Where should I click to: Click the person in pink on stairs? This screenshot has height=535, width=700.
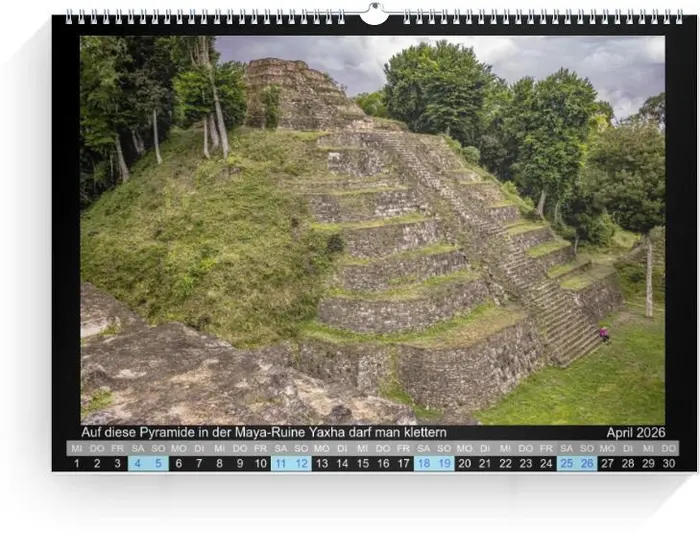[x=603, y=334]
